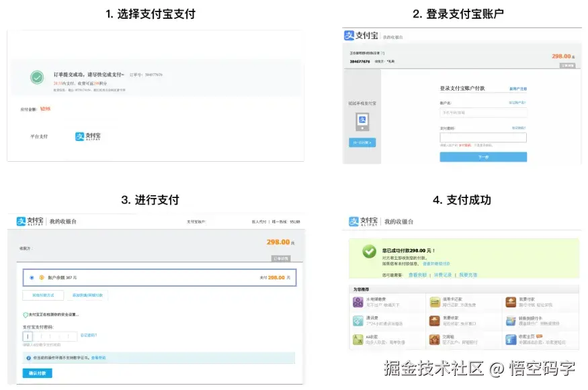Click the 通讯费 telecom fee icon
The image size is (588, 390).
click(356, 319)
